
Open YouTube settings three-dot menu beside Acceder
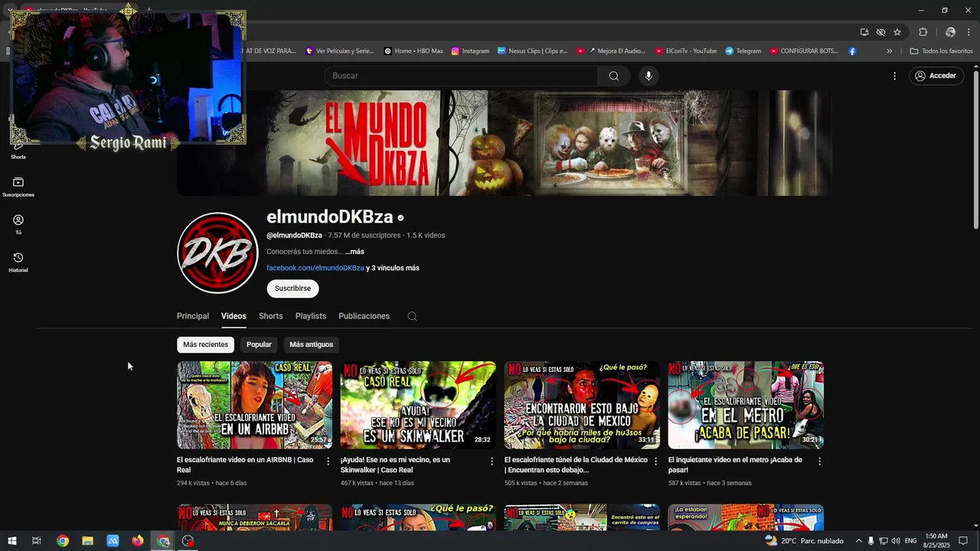point(894,76)
